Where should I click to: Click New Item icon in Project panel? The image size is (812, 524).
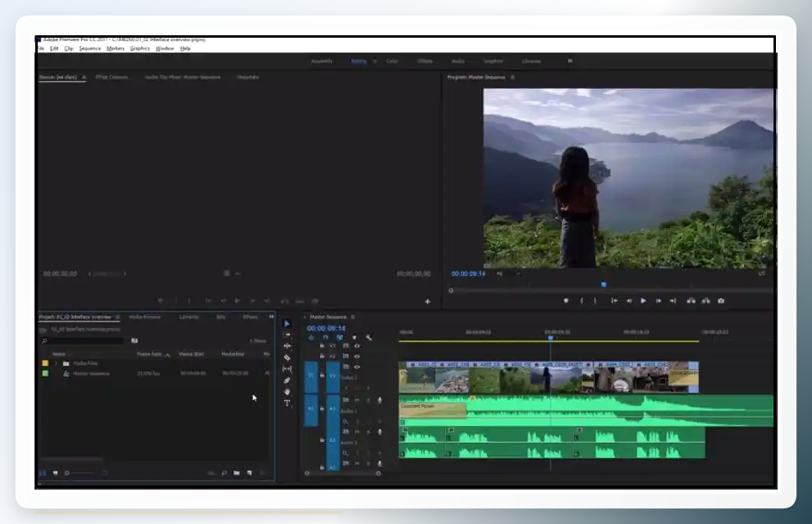pos(250,472)
